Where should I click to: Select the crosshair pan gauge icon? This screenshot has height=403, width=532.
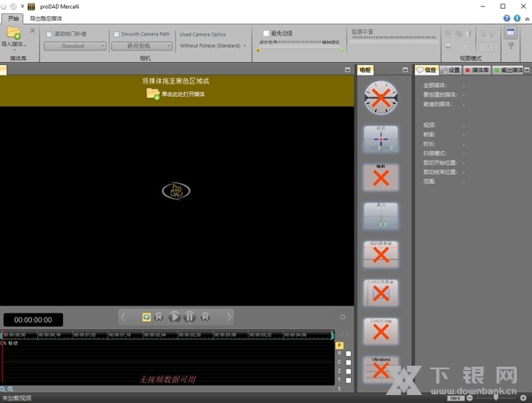pos(380,138)
